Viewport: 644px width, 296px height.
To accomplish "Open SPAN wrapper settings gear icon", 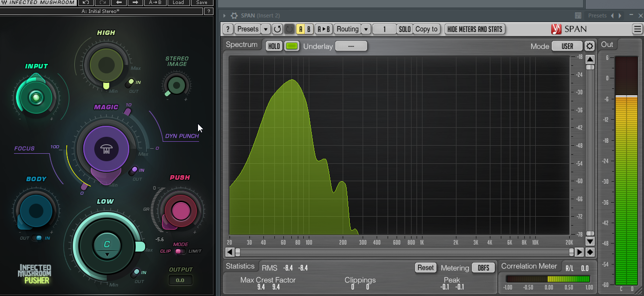I will 234,16.
